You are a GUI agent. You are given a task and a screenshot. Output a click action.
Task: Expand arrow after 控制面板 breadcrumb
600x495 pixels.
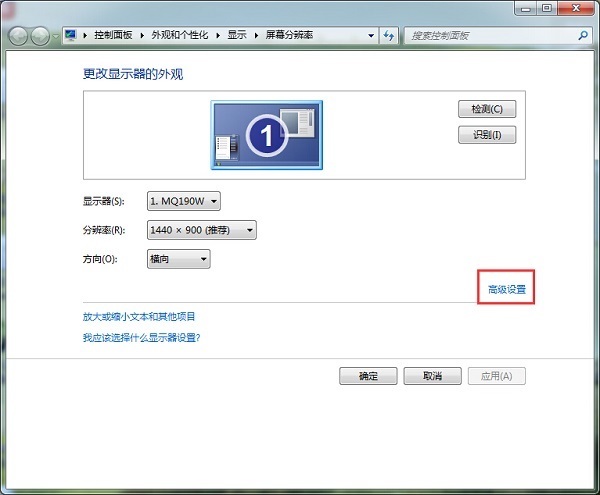click(142, 36)
